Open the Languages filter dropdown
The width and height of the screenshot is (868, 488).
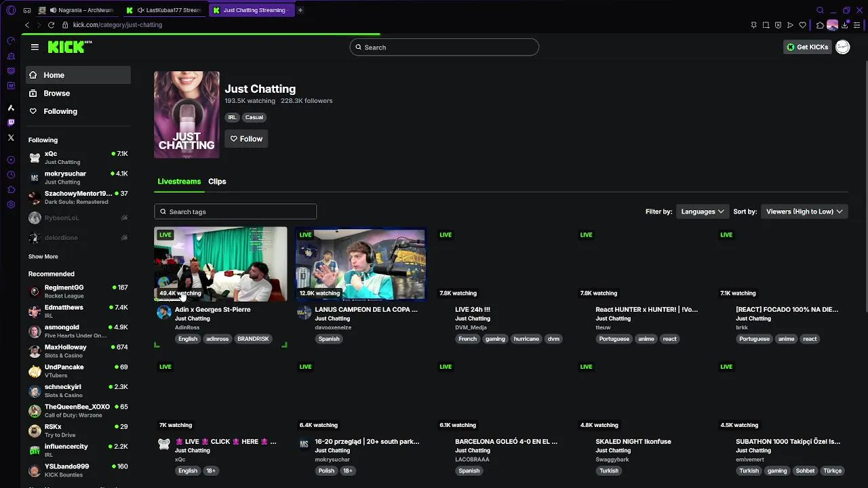(703, 211)
